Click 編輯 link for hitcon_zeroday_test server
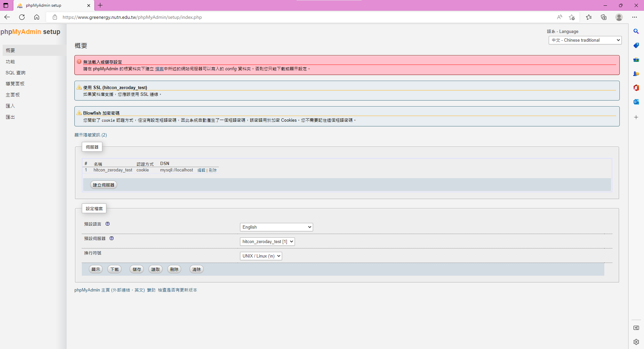This screenshot has width=644, height=349. (201, 170)
